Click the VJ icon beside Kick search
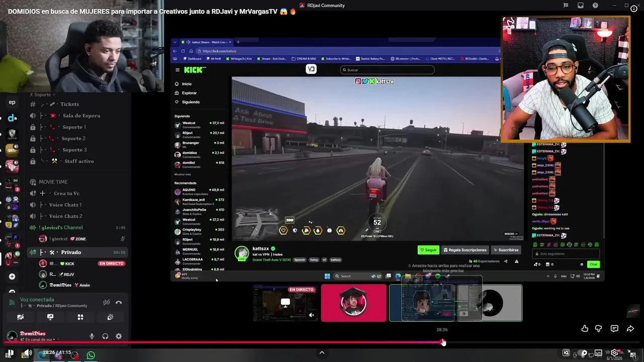The height and width of the screenshot is (362, 644). pos(311,69)
